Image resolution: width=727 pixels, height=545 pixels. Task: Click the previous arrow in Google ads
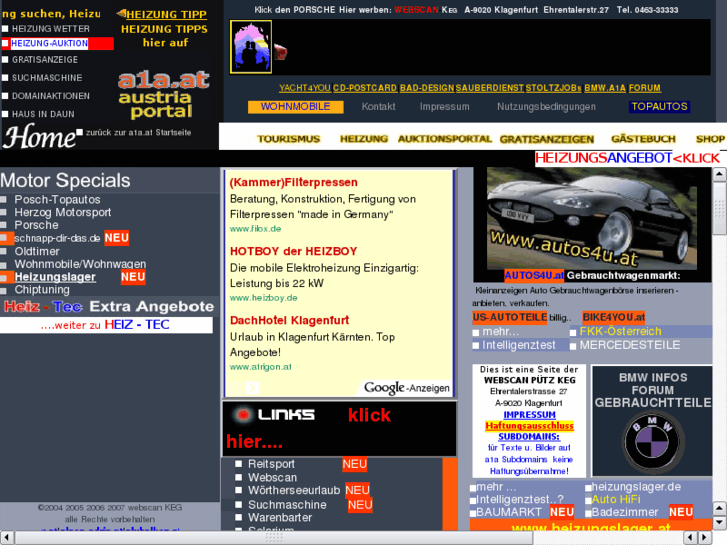pyautogui.click(x=236, y=387)
